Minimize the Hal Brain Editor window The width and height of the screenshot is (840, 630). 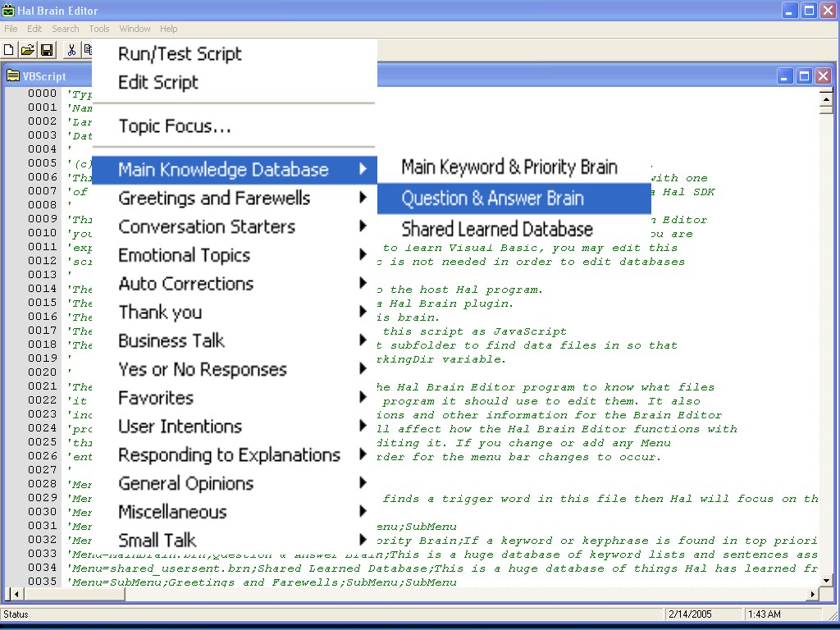coord(790,10)
